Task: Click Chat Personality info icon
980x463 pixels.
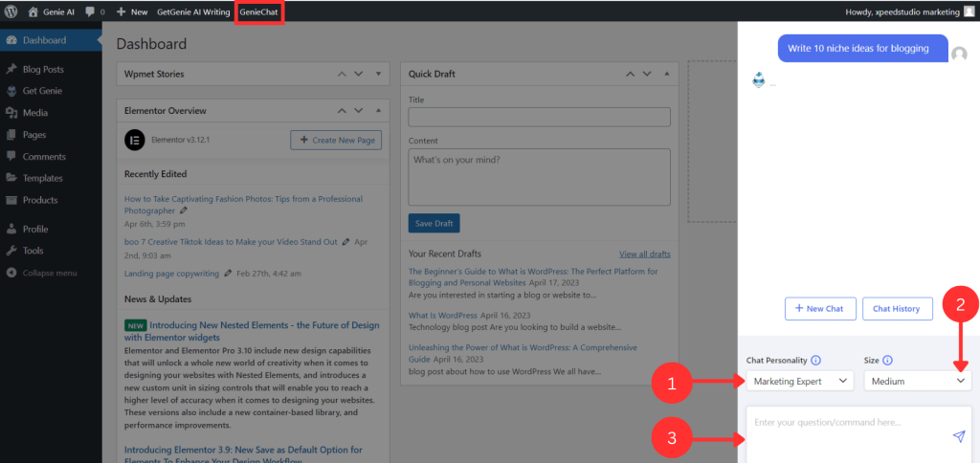Action: [x=815, y=361]
